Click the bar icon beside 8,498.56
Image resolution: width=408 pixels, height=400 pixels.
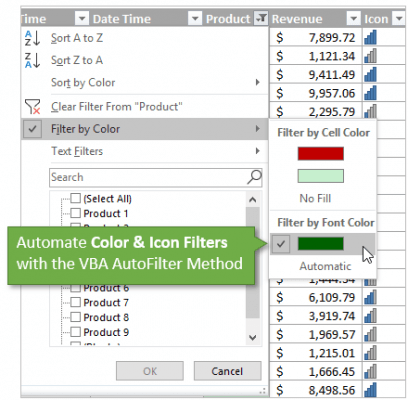370,390
